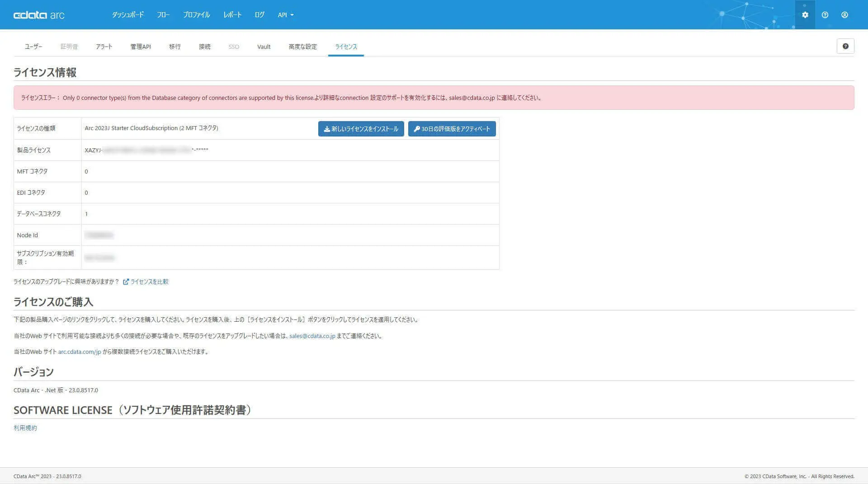
Task: Switch to the 高度な設定 tab
Action: pos(303,47)
